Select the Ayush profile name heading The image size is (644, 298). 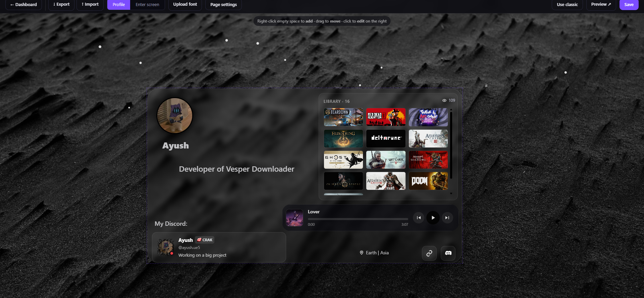[175, 145]
